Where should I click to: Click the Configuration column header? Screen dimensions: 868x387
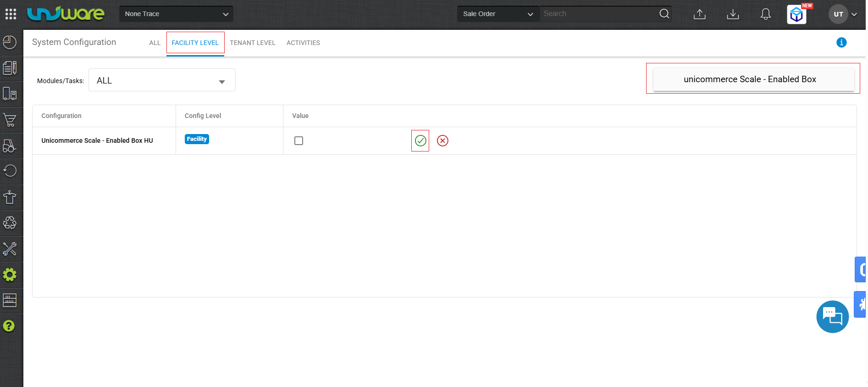(61, 116)
